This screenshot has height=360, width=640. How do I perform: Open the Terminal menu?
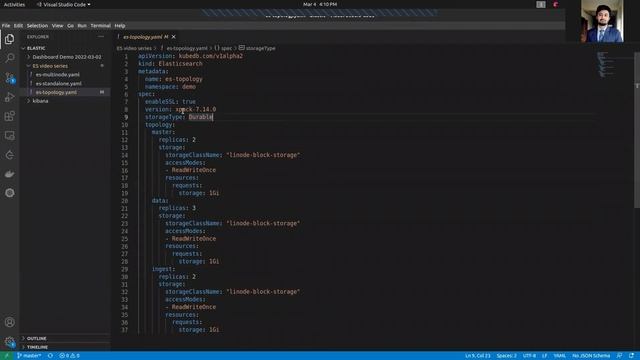(100, 25)
